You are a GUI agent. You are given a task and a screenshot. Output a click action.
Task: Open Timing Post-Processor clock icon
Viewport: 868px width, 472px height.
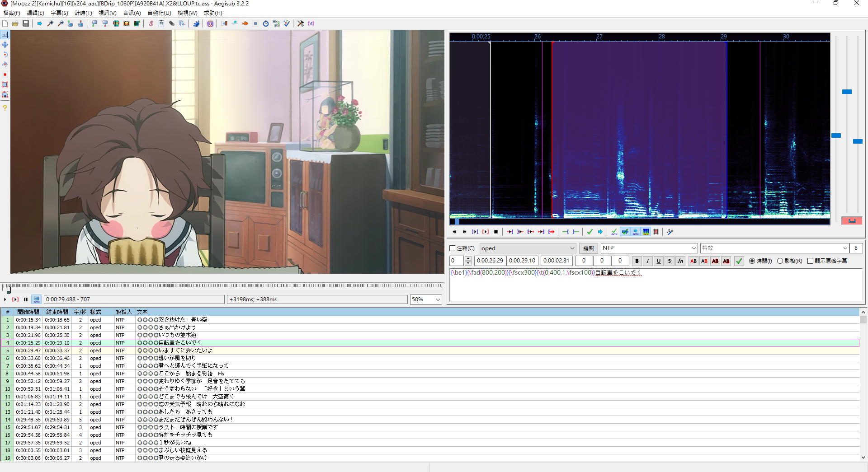[266, 23]
